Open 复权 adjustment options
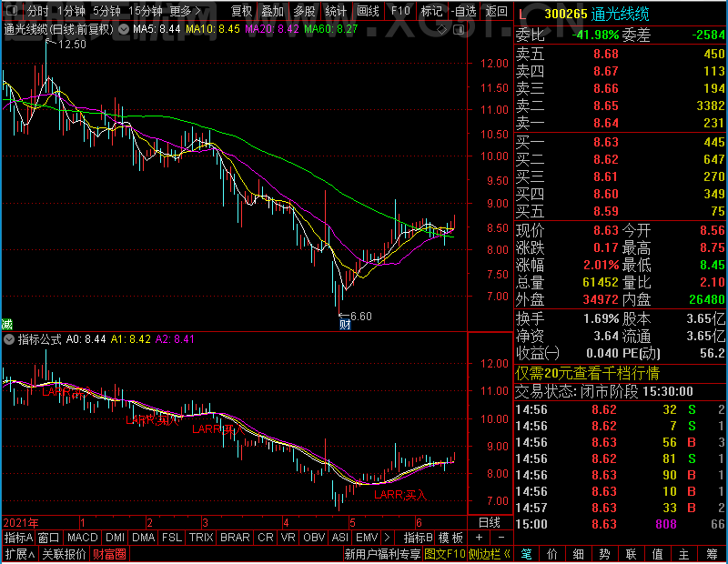 (x=241, y=11)
